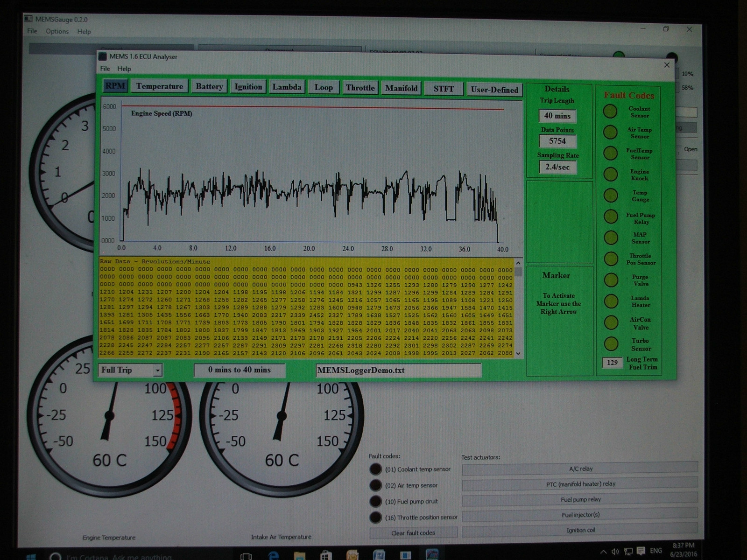
Task: Click the Coolant Sensor fault indicator light
Action: [x=610, y=112]
